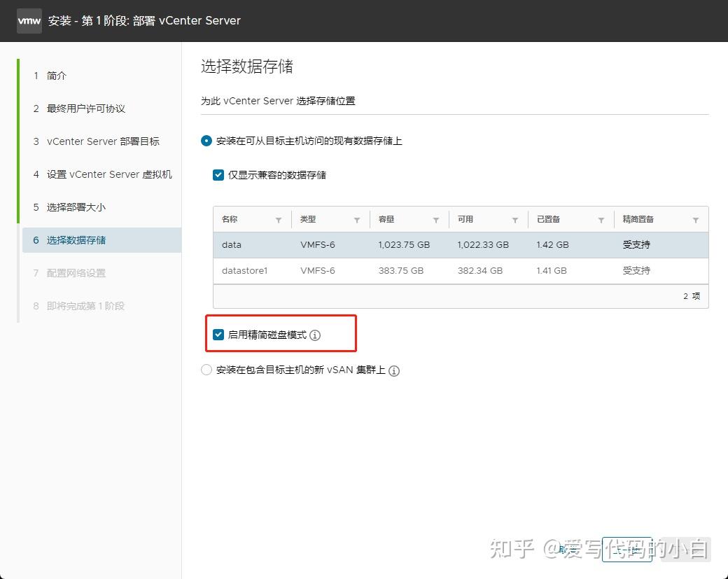The width and height of the screenshot is (728, 579).
Task: Select 安装在可从目标主机访问的现有数据存储上 radio
Action: tap(206, 141)
